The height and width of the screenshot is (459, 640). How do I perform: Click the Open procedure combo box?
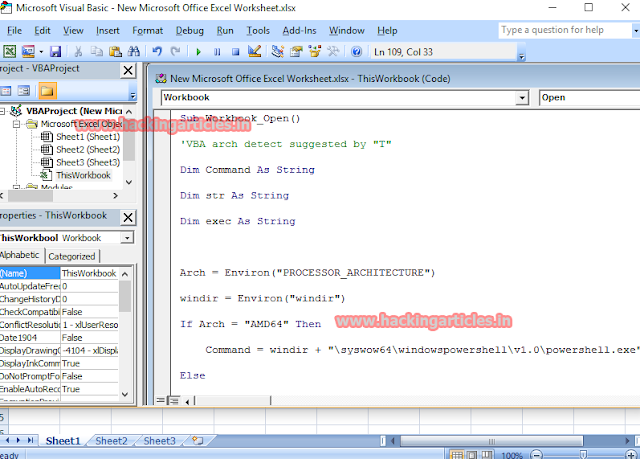point(589,98)
